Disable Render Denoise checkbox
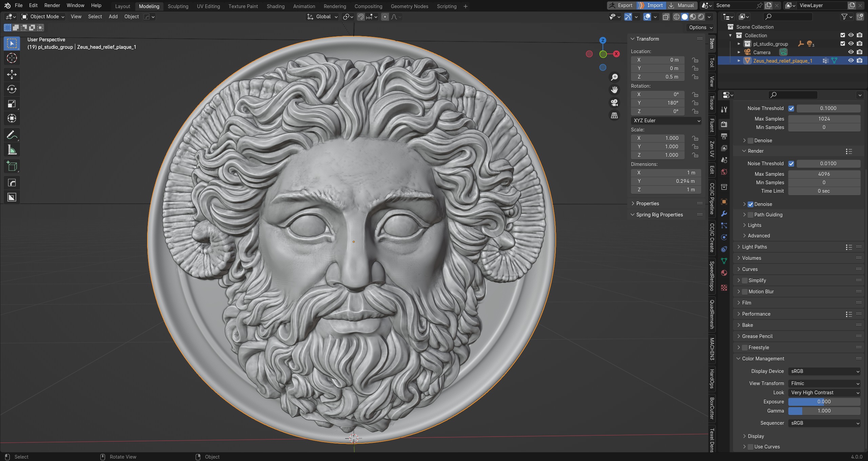Viewport: 868px width, 461px height. [x=750, y=204]
